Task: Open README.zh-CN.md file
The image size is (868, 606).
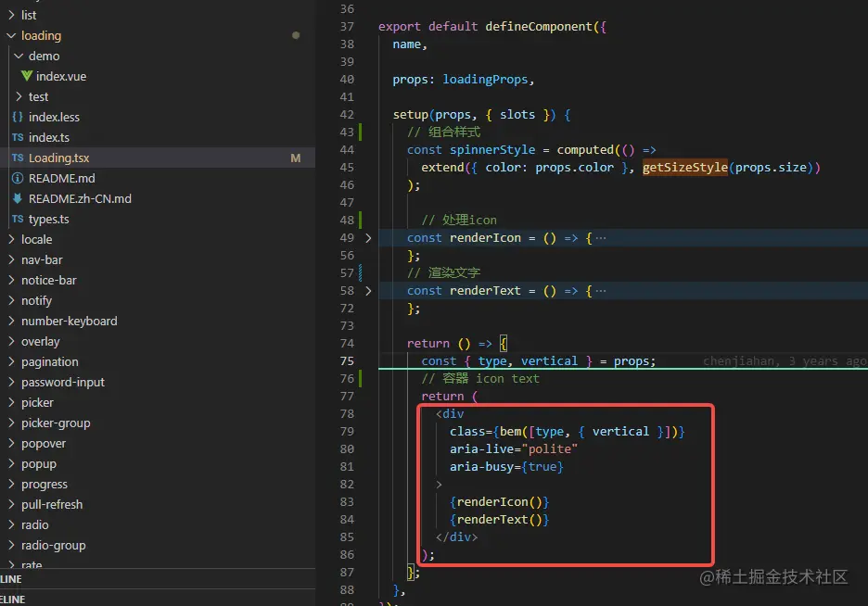Action: [x=80, y=199]
